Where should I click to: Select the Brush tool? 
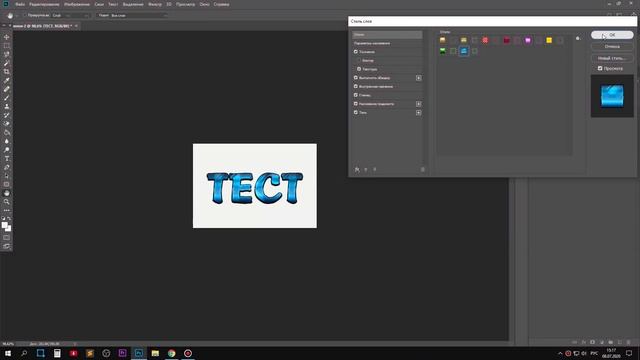pyautogui.click(x=7, y=98)
